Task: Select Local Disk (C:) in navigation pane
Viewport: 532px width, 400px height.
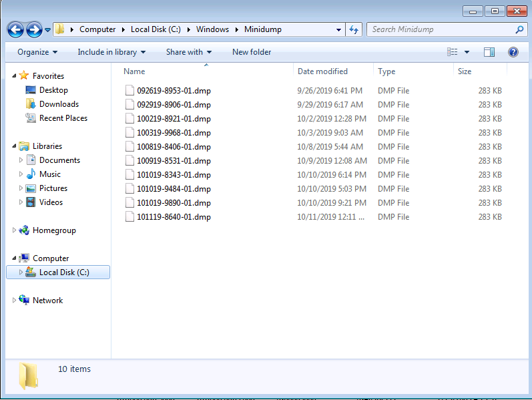Action: click(x=58, y=272)
